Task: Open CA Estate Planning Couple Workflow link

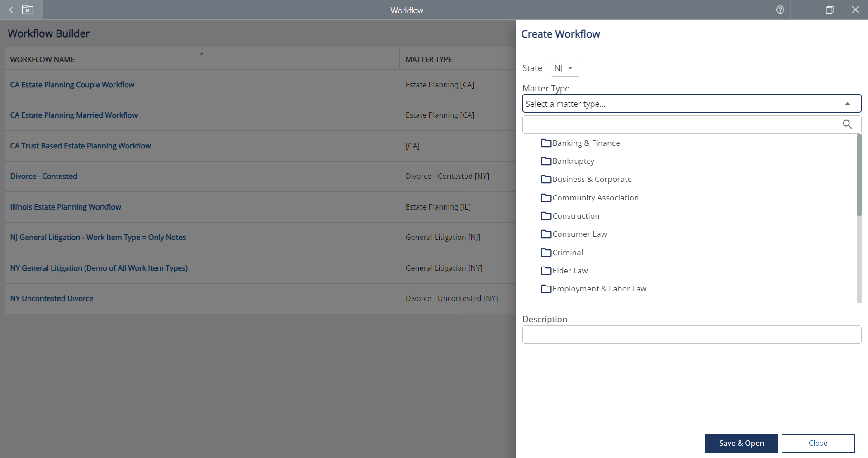Action: tap(72, 85)
